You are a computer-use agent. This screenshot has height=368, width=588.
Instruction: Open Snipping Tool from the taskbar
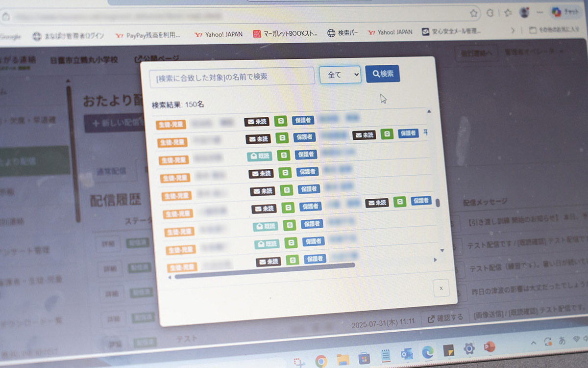pyautogui.click(x=299, y=362)
